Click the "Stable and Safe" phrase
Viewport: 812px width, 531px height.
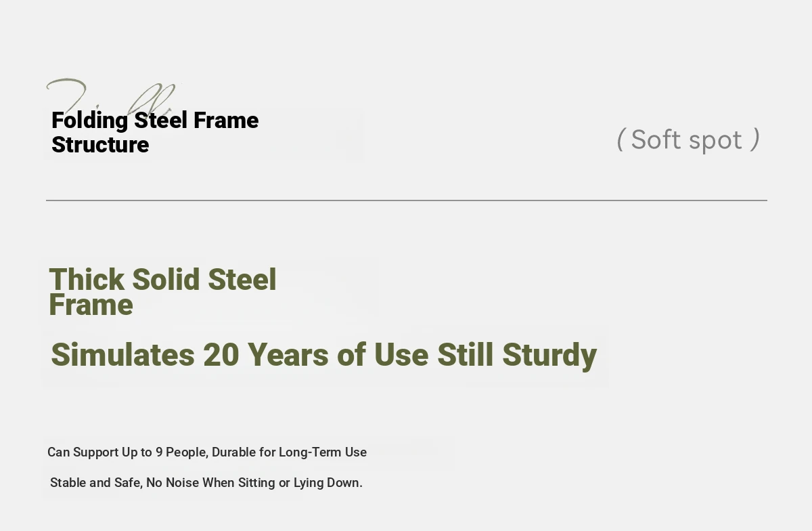point(95,483)
